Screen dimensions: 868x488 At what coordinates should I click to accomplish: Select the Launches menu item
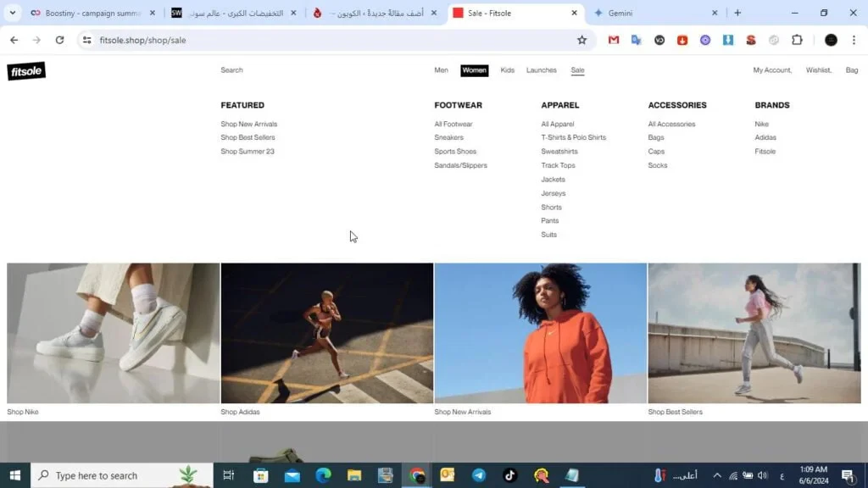[541, 70]
